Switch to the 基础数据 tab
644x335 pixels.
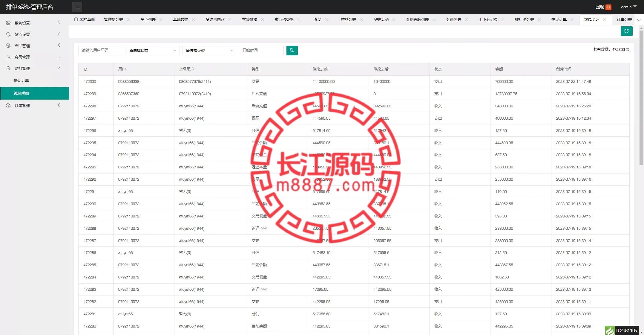[x=181, y=19]
